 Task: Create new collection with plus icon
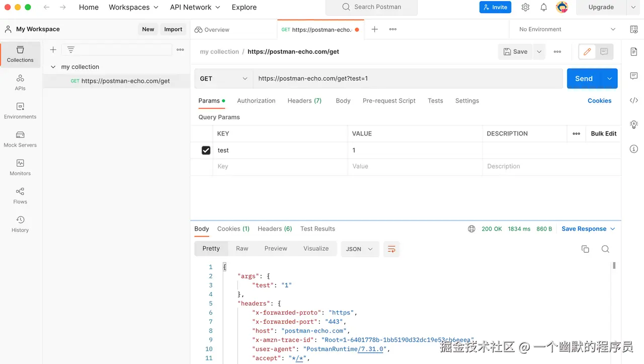tap(53, 49)
